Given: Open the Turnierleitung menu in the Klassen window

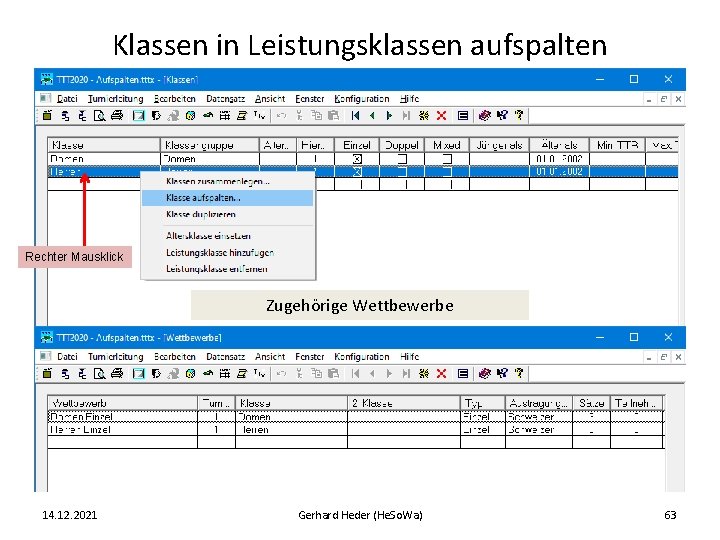Looking at the screenshot, I should [x=116, y=99].
